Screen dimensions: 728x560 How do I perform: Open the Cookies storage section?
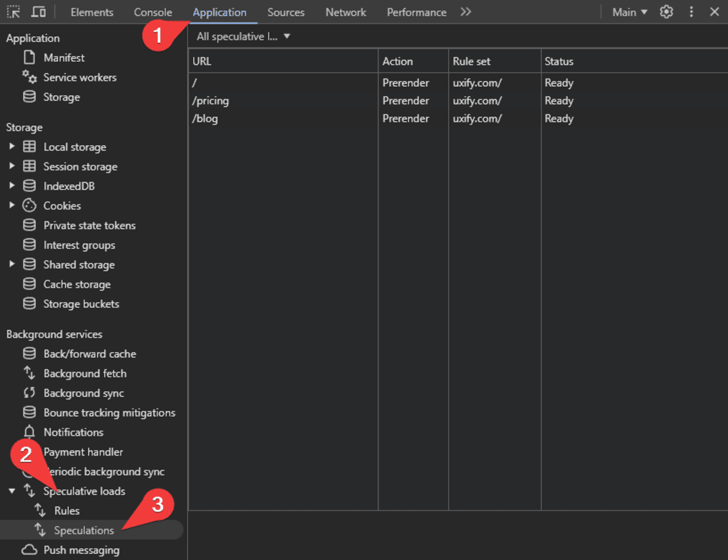pos(62,206)
